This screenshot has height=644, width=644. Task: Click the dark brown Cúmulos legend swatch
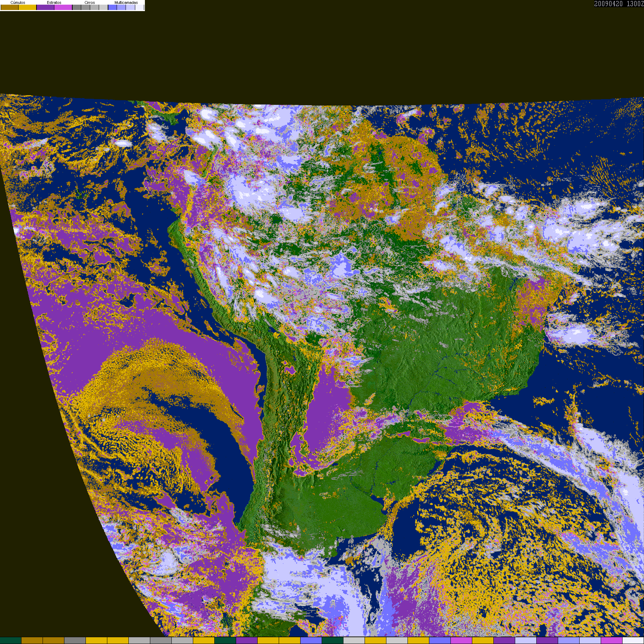tap(10, 8)
